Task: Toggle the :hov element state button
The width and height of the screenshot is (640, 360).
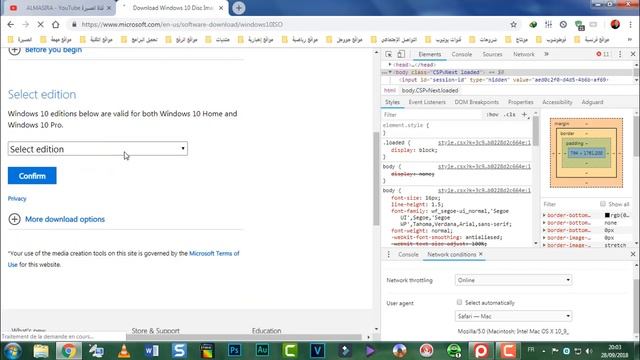Action: point(492,115)
